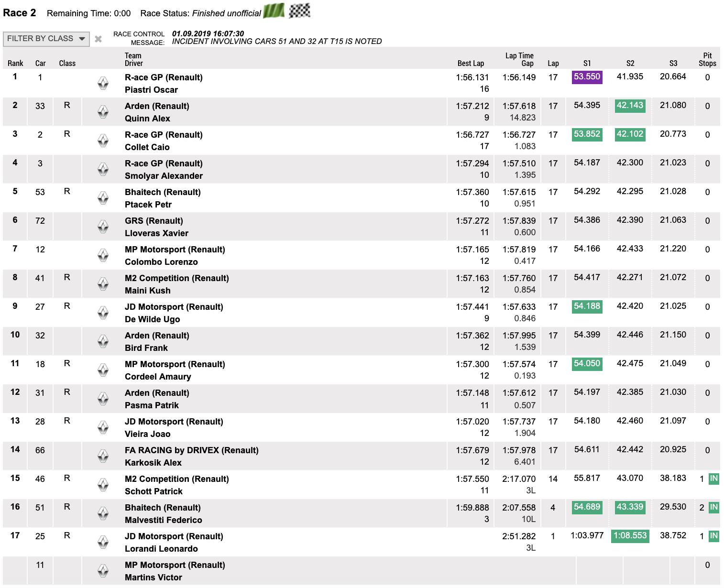Click car number 72 in Lloveras row
Viewport: 724px width, 588px height.
[40, 221]
